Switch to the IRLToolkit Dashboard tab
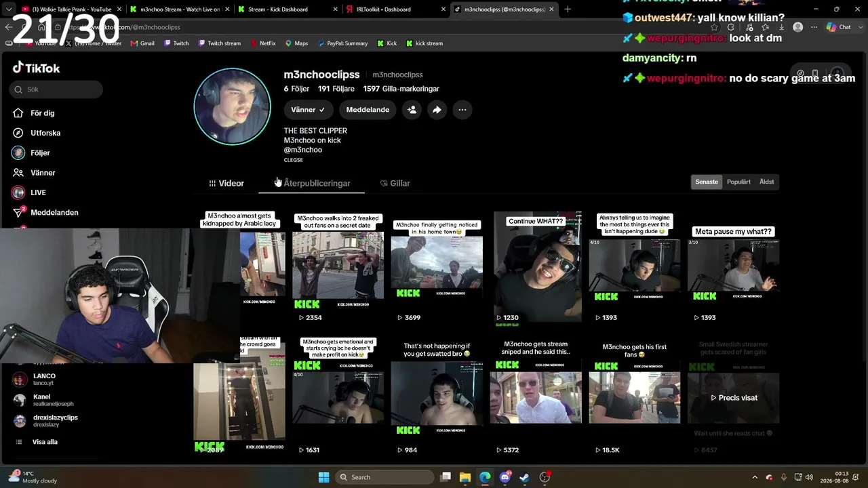 [x=396, y=9]
